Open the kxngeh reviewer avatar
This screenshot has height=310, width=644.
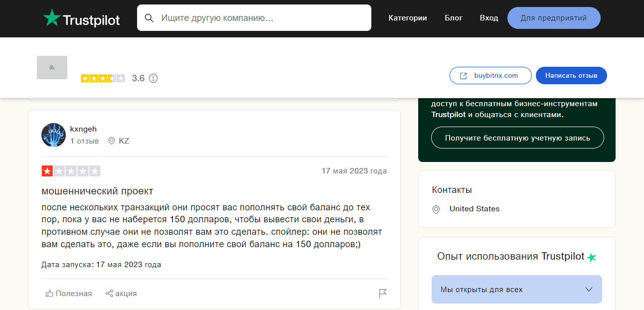click(x=53, y=135)
